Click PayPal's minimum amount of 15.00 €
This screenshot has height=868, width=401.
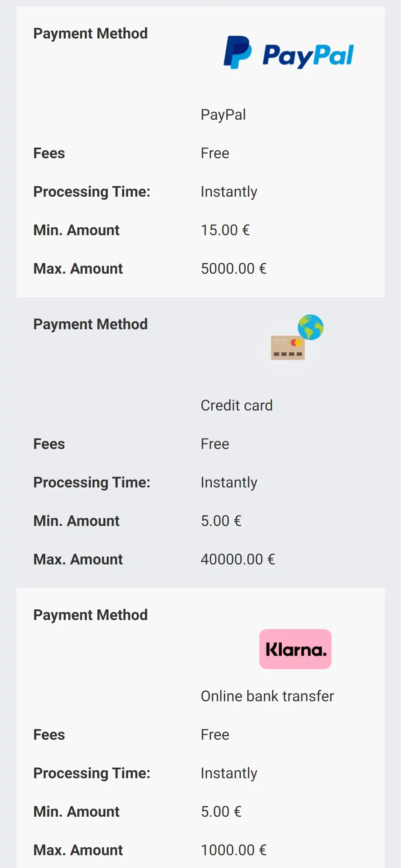pos(225,230)
